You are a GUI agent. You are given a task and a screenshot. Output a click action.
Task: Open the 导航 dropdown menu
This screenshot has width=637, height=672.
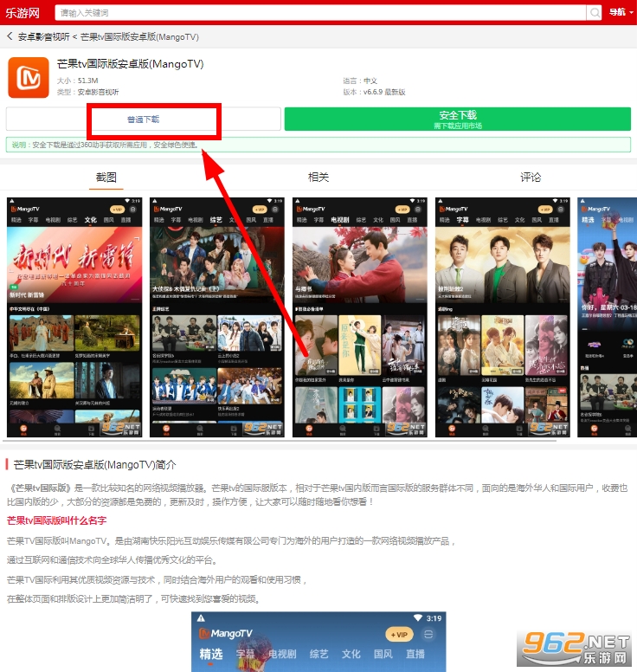[x=621, y=12]
